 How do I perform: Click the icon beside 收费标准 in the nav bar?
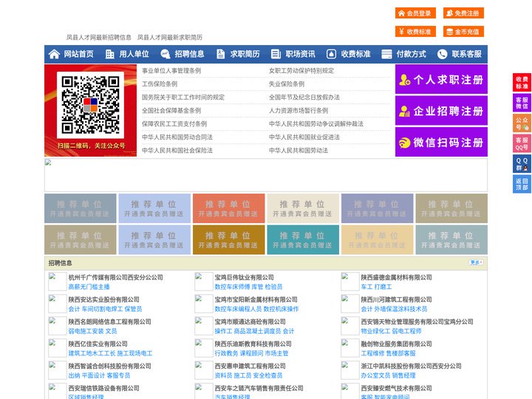click(332, 54)
